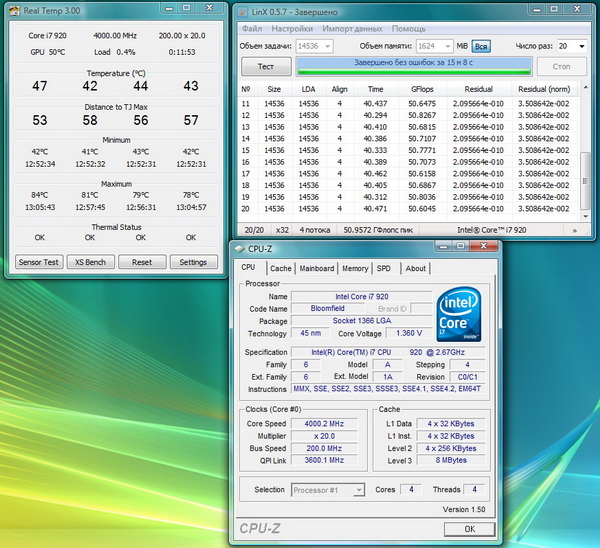
Task: Click the green LinX progress bar
Action: (x=415, y=66)
